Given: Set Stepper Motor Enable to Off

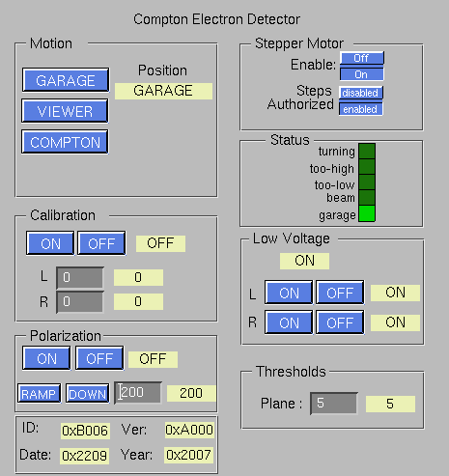Looking at the screenshot, I should 362,58.
